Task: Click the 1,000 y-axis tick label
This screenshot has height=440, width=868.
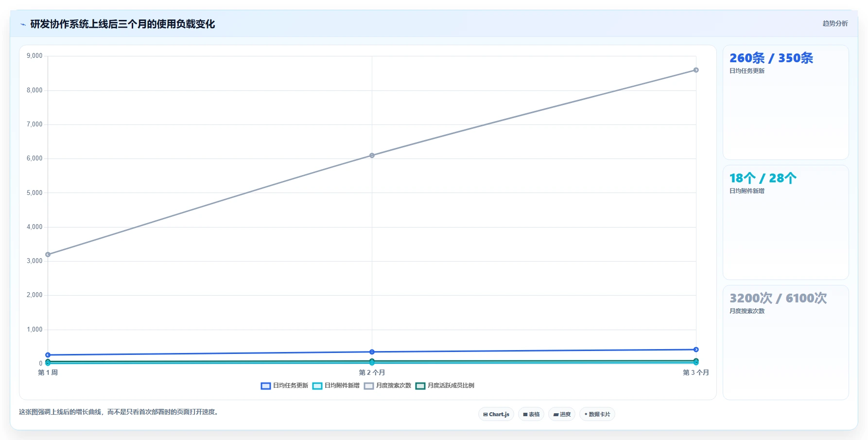Action: click(x=35, y=330)
